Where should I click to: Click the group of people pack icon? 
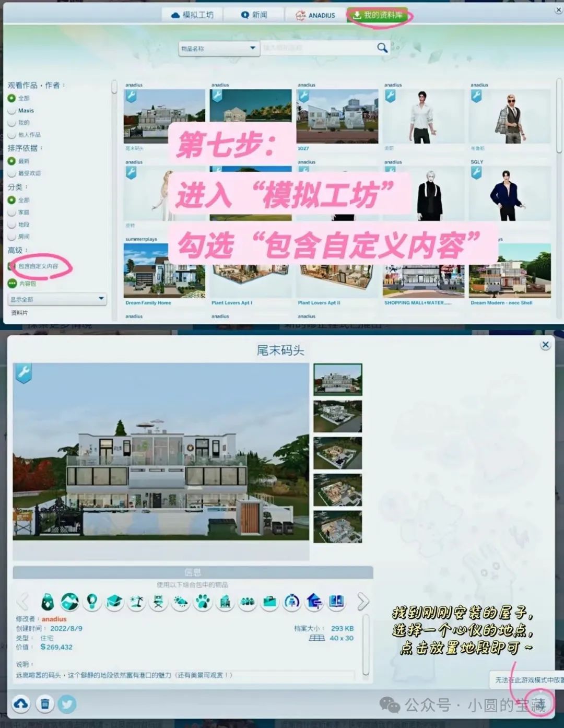coord(248,602)
